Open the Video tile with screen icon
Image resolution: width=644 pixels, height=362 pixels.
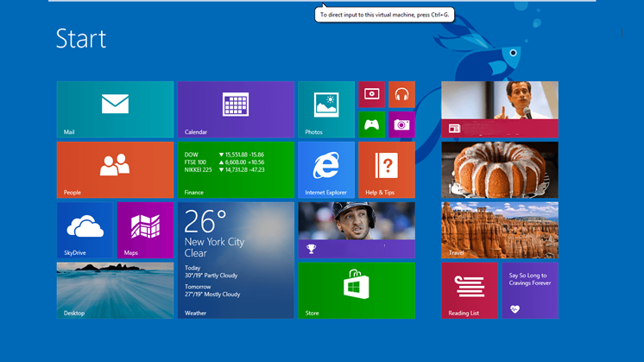pos(372,94)
